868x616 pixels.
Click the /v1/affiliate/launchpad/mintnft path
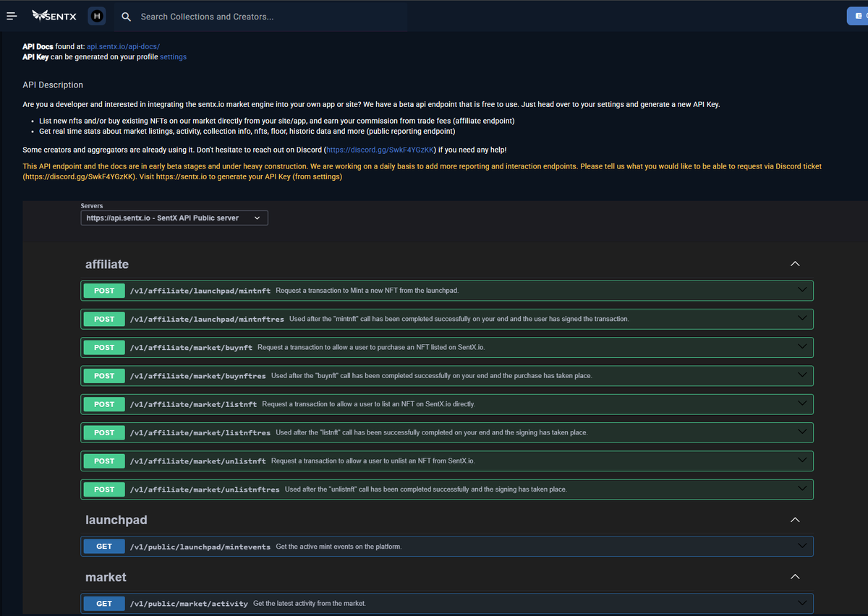coord(200,291)
